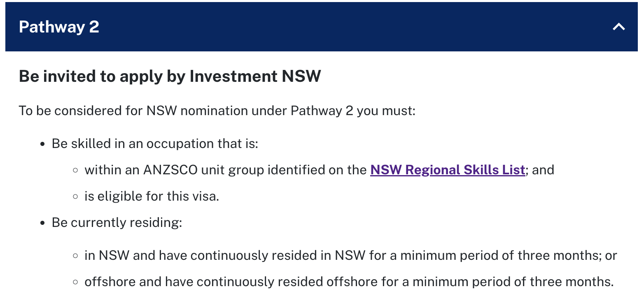The height and width of the screenshot is (296, 644).
Task: Click the Pathway 2 header title
Action: (59, 27)
